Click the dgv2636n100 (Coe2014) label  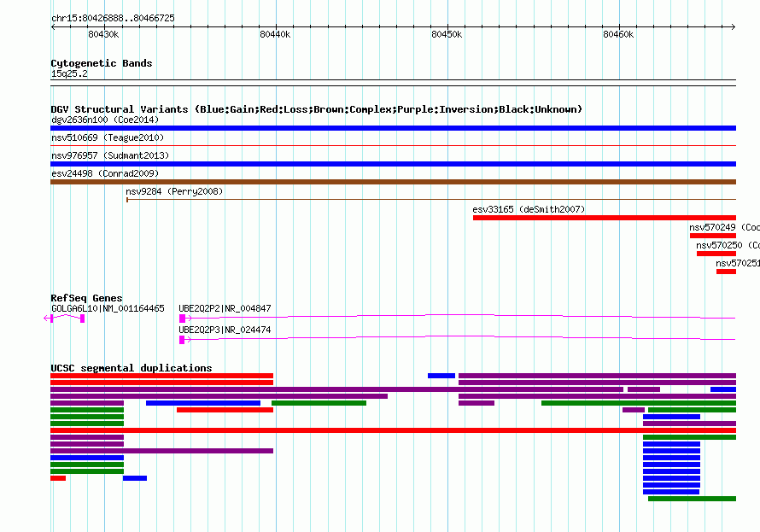105,120
